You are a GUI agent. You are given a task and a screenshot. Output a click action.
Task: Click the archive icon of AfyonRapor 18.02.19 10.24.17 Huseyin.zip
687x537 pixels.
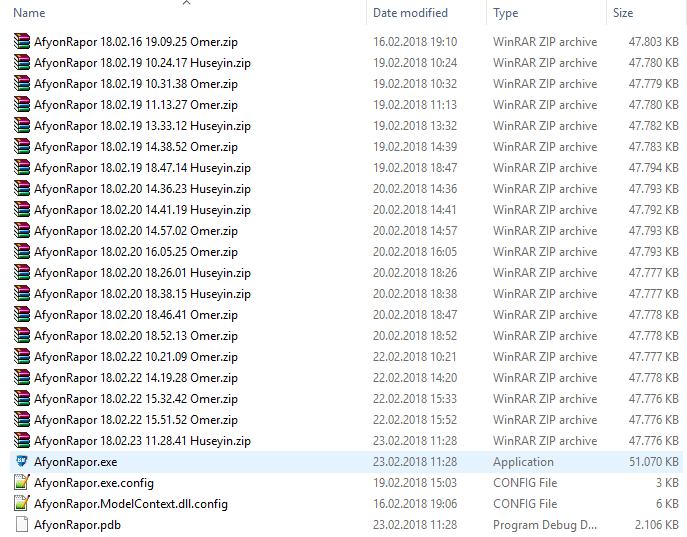coord(21,62)
